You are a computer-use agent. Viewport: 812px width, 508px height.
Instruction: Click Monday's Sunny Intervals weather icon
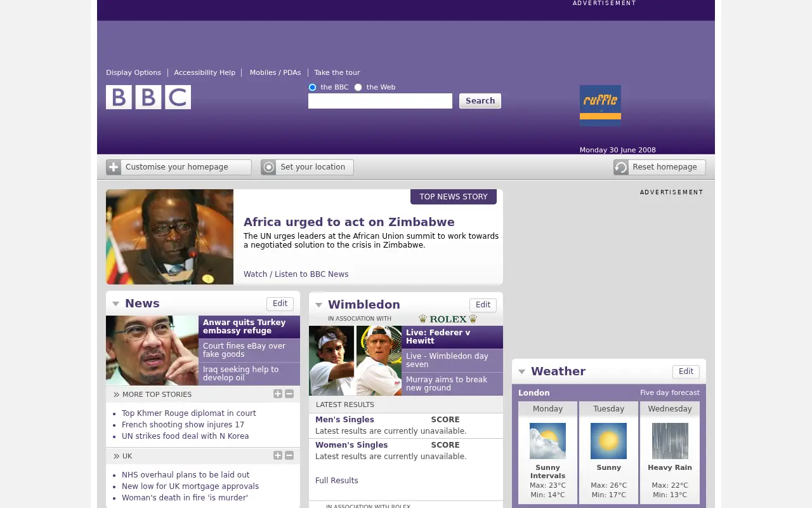547,441
